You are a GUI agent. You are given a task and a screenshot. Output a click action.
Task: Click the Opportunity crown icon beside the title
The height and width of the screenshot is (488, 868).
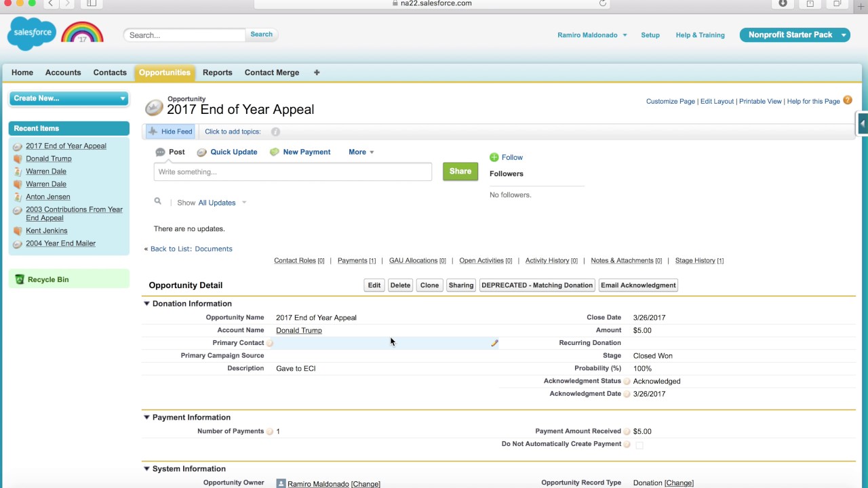pyautogui.click(x=155, y=108)
